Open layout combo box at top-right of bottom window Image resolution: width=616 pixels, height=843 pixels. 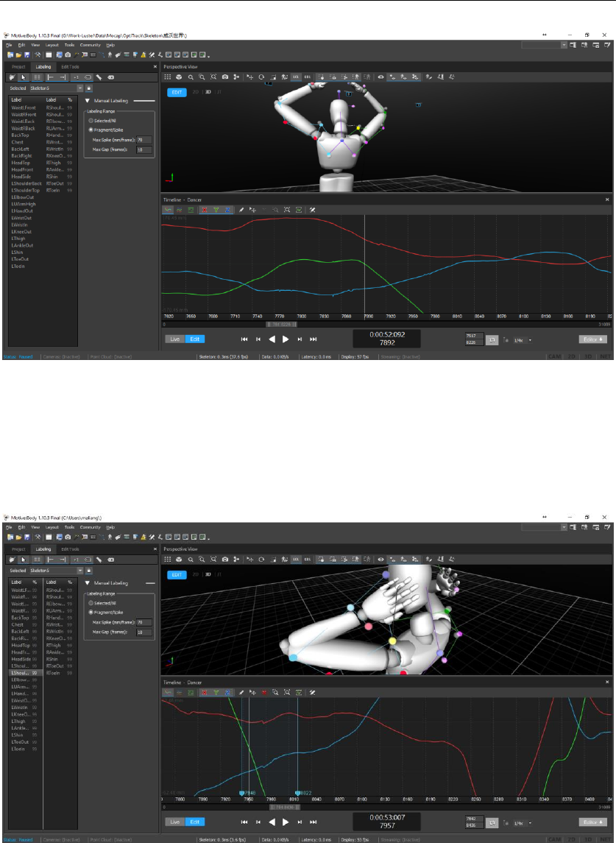pos(544,527)
